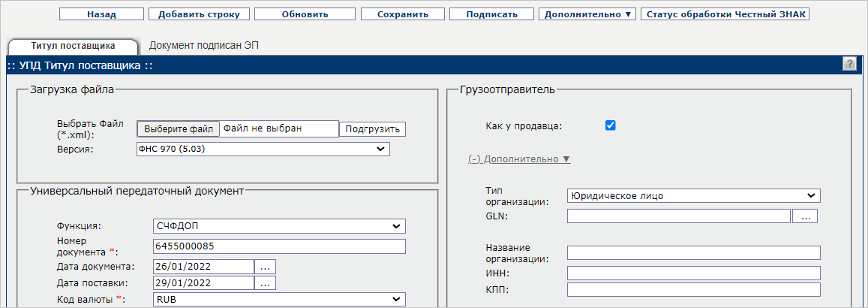Click the Подписать button
868x308 pixels.
click(491, 14)
